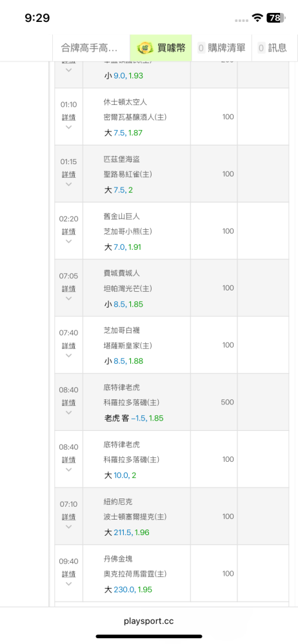The image size is (298, 644).
Task: Tap the battery indicator showing 78
Action: 275,17
